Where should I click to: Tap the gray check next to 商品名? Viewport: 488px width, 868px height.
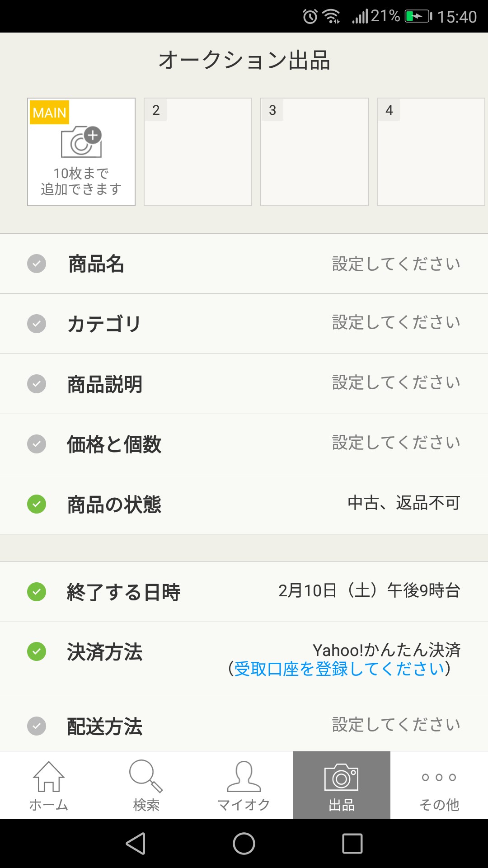pyautogui.click(x=37, y=264)
